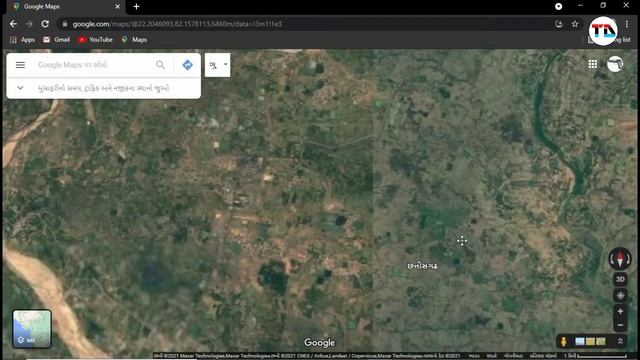Open the language input tool dropdown

click(218, 65)
